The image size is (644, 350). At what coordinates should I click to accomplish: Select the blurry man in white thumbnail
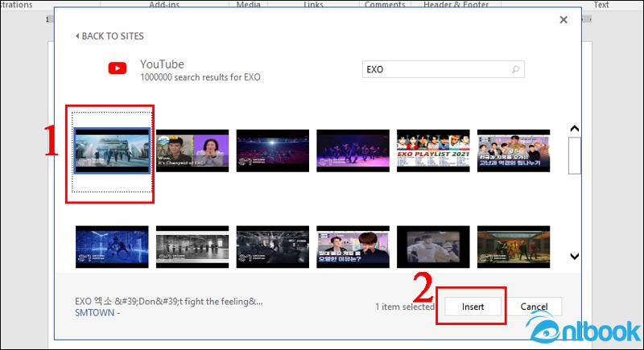[433, 246]
